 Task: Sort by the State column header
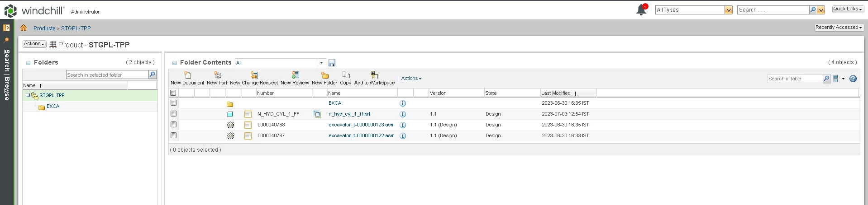[512, 93]
